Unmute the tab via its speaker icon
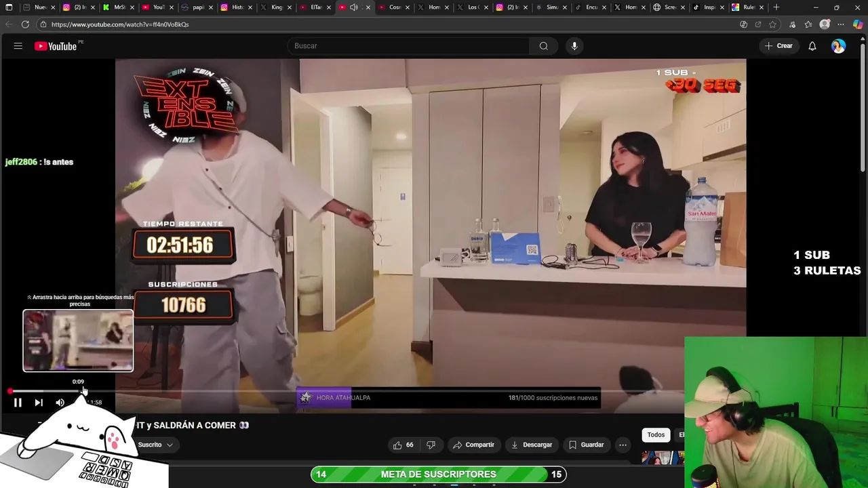 [354, 7]
